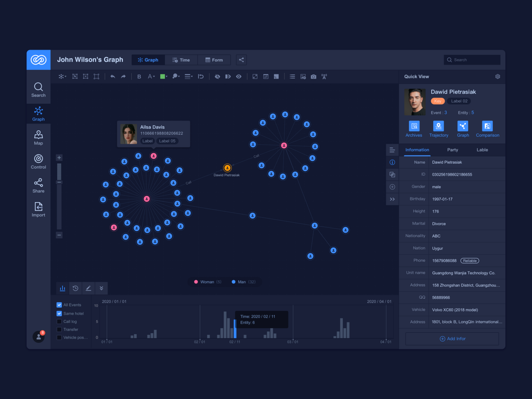Open Share in left sidebar
The height and width of the screenshot is (399, 532).
click(39, 186)
